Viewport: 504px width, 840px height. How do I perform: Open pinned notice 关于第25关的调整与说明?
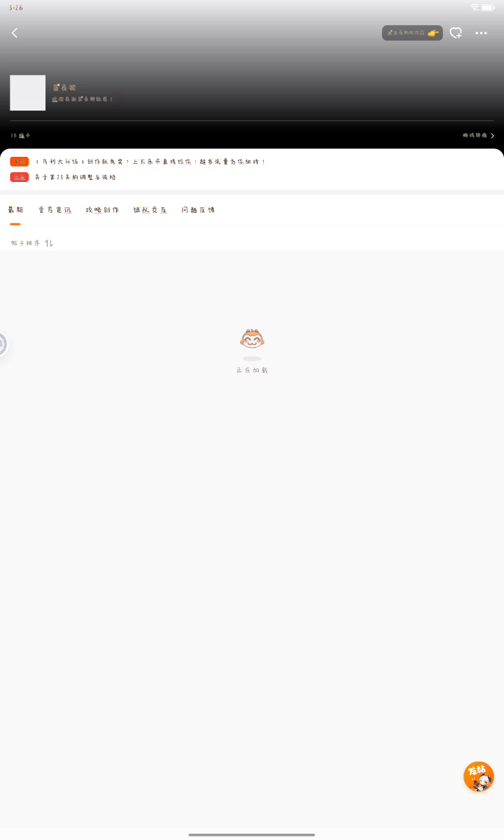(x=76, y=177)
